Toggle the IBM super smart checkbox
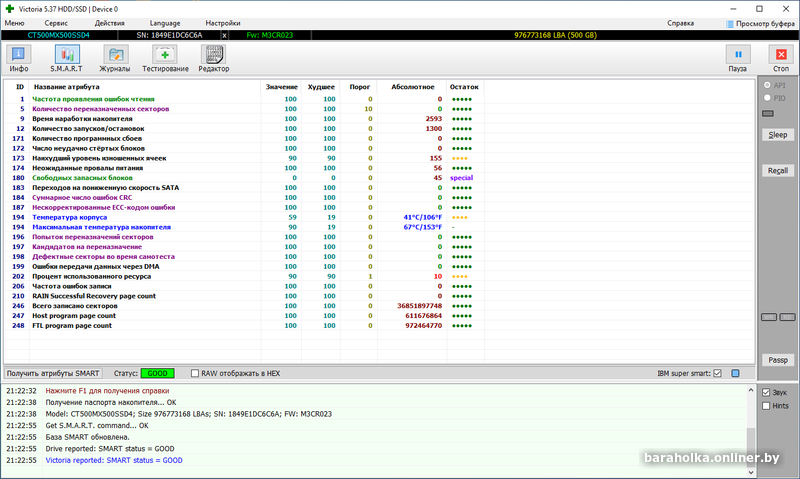The width and height of the screenshot is (800, 479). pyautogui.click(x=716, y=373)
